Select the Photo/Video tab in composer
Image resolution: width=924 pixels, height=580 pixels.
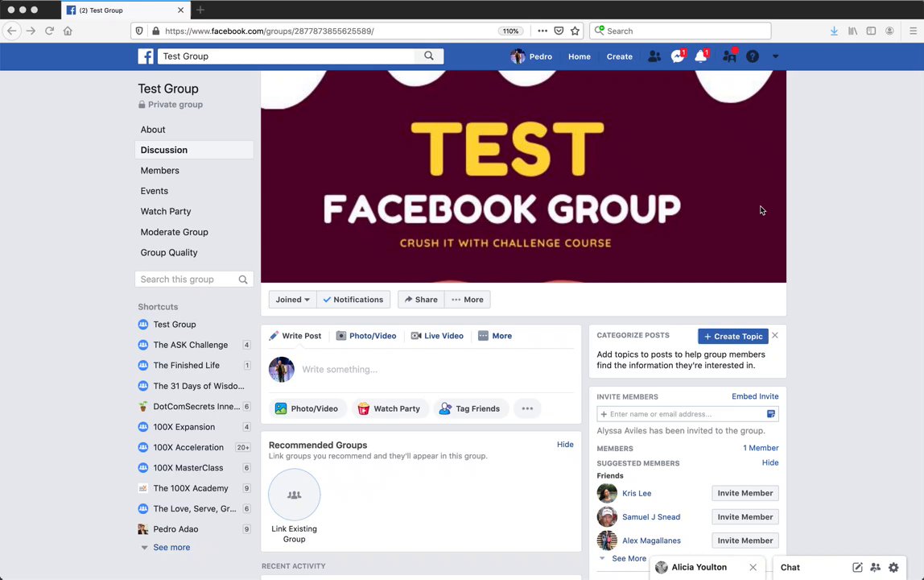click(366, 336)
